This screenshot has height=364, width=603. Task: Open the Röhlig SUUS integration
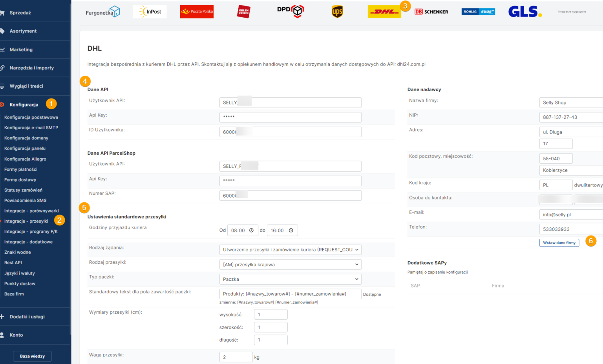tap(478, 11)
